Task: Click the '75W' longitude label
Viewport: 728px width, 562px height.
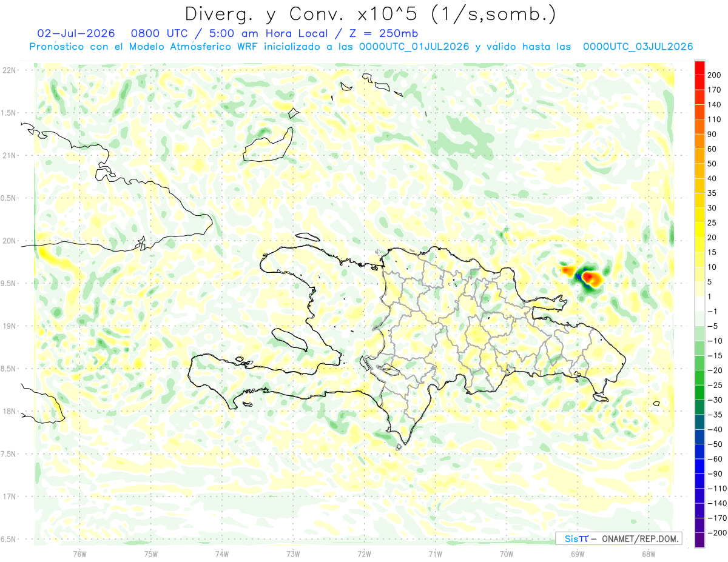Action: 150,553
